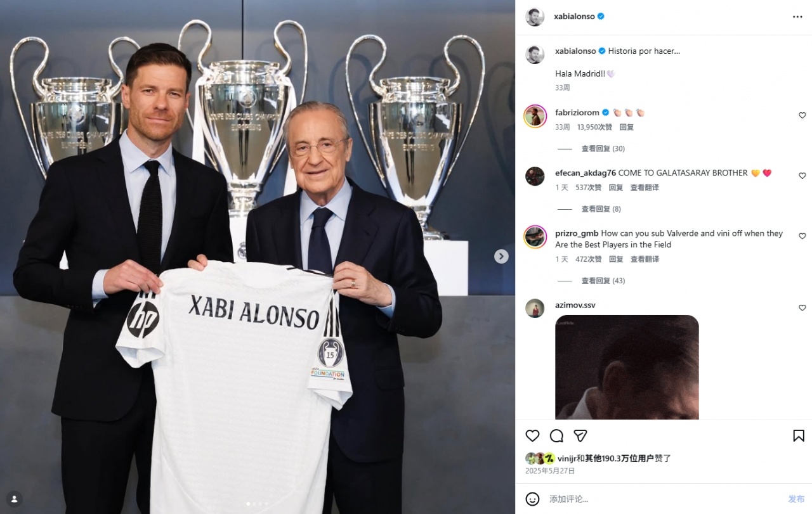This screenshot has width=812, height=514.
Task: Save post with bookmark icon
Action: (x=799, y=436)
